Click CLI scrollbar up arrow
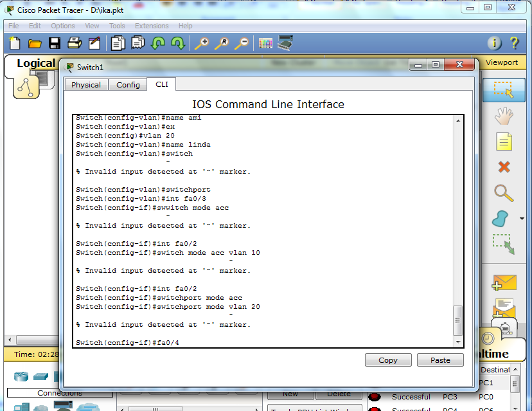The height and width of the screenshot is (411, 532). [x=458, y=120]
